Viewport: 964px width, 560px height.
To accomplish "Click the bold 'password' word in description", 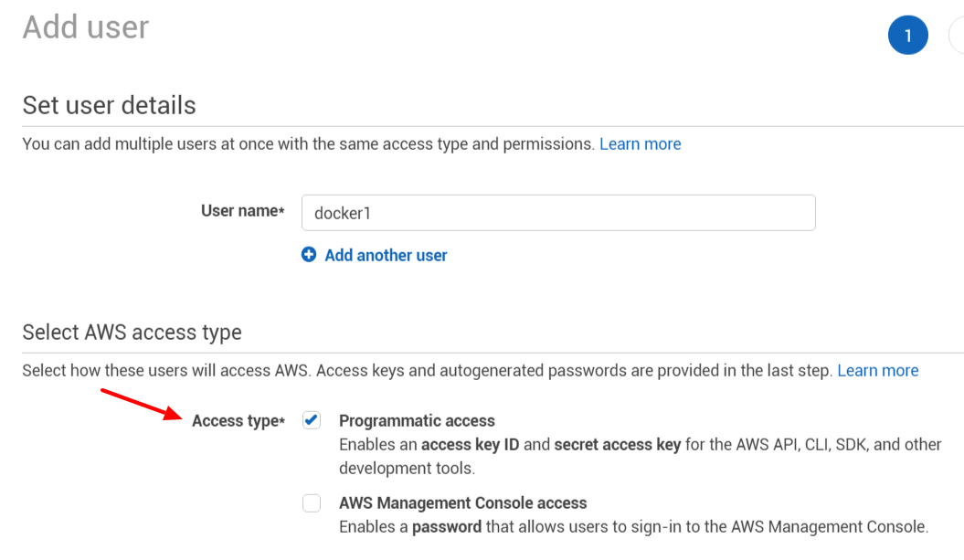I will coord(447,527).
